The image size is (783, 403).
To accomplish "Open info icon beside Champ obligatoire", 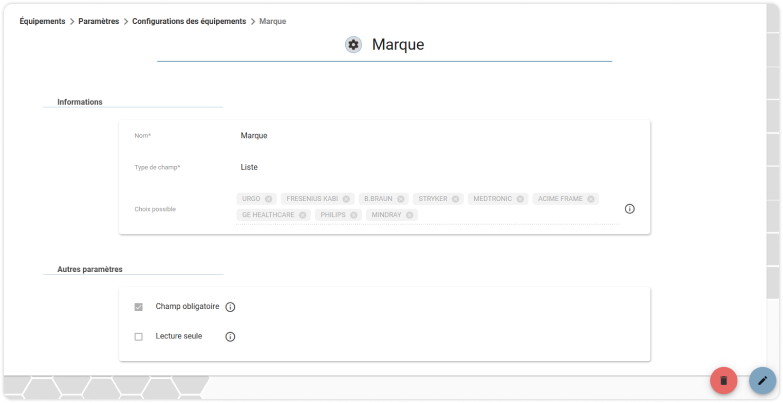I will 230,307.
